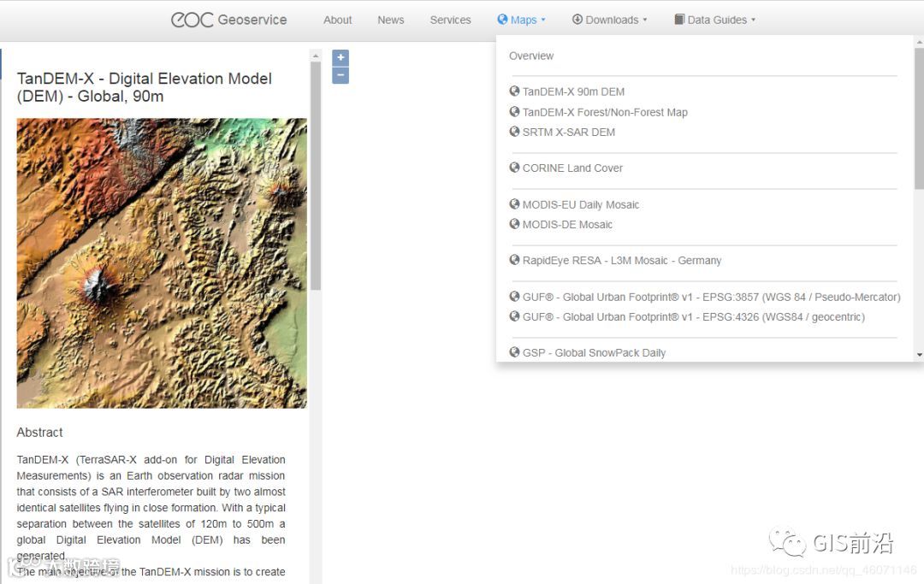Expand the Data Guides dropdown menu
The width and height of the screenshot is (924, 584).
(x=714, y=20)
